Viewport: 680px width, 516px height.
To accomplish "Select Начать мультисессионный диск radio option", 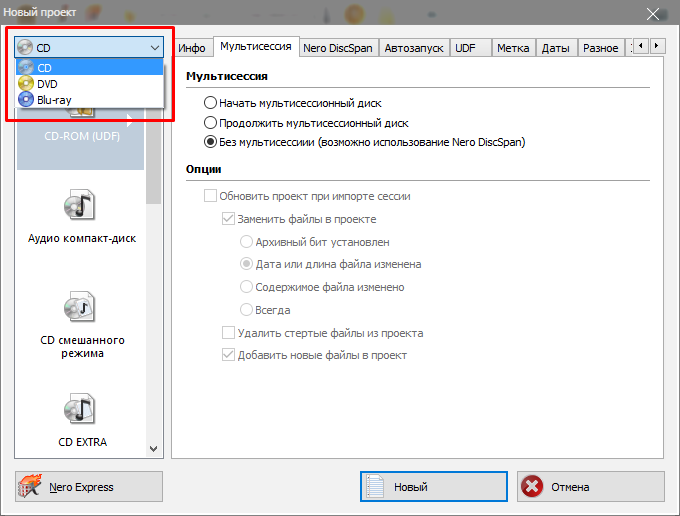I will (293, 103).
